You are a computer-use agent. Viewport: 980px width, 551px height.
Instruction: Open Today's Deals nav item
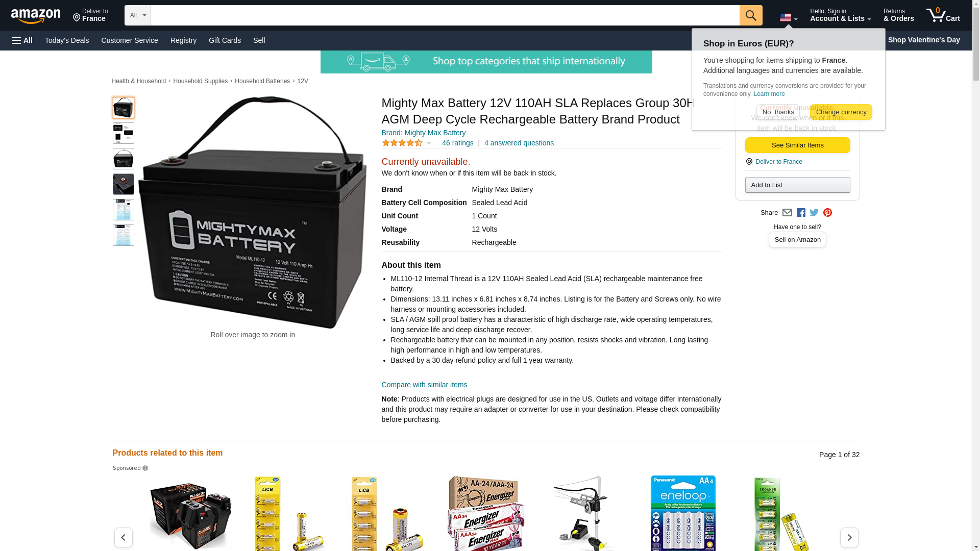67,40
